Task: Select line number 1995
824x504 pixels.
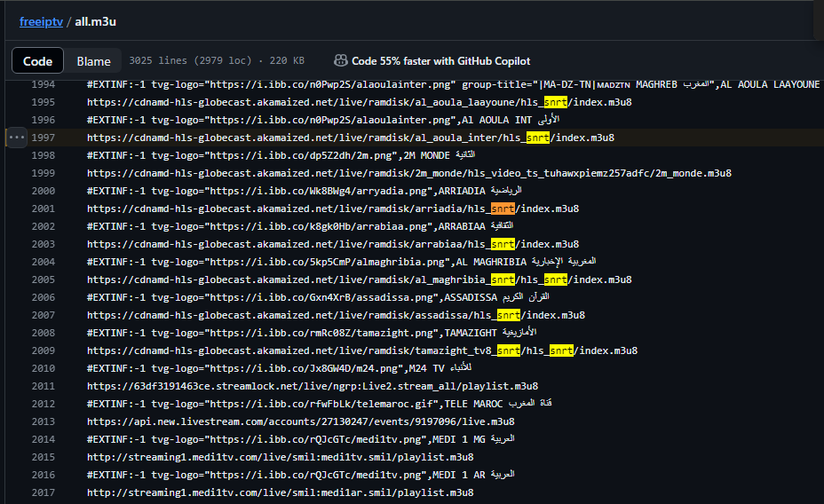Action: (x=44, y=102)
